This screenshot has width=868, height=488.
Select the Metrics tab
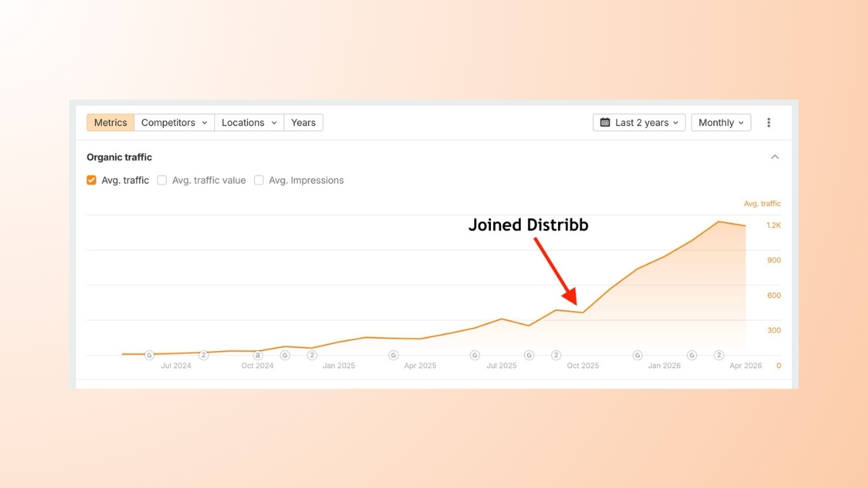[111, 123]
